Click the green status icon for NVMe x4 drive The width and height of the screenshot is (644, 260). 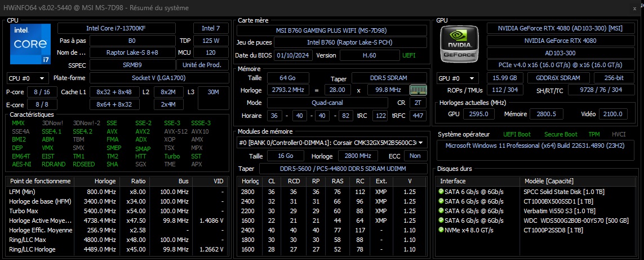click(441, 230)
